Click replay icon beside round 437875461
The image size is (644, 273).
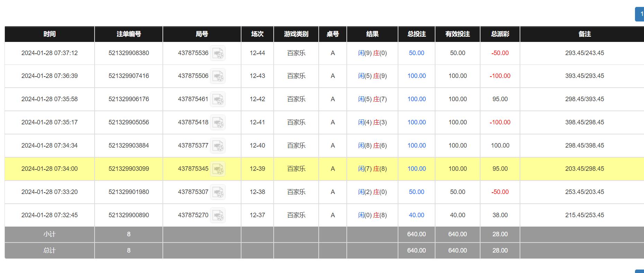(218, 99)
